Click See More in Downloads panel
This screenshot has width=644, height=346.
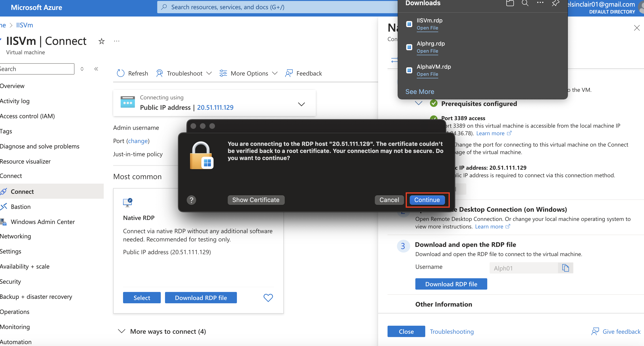pyautogui.click(x=420, y=92)
